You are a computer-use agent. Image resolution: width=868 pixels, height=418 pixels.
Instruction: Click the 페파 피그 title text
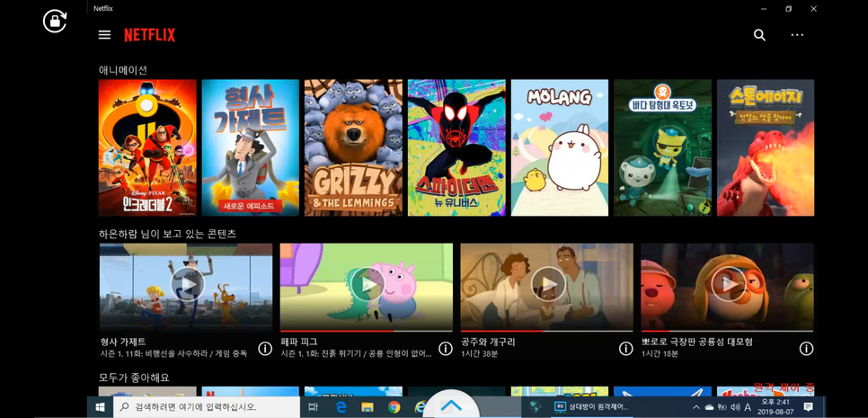[299, 342]
